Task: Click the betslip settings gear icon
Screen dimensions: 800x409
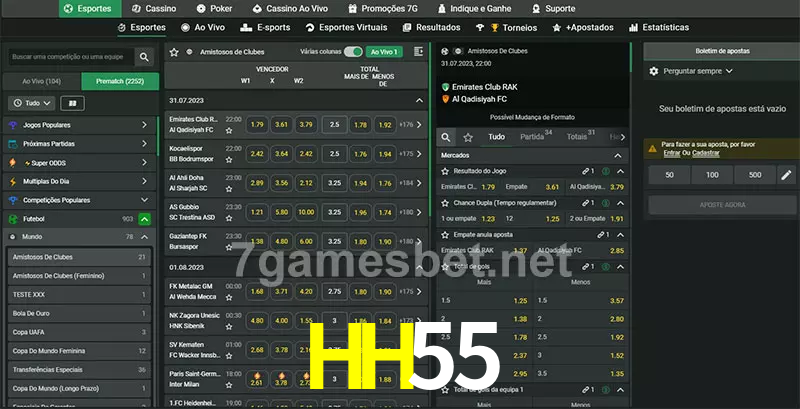Action: coord(654,71)
